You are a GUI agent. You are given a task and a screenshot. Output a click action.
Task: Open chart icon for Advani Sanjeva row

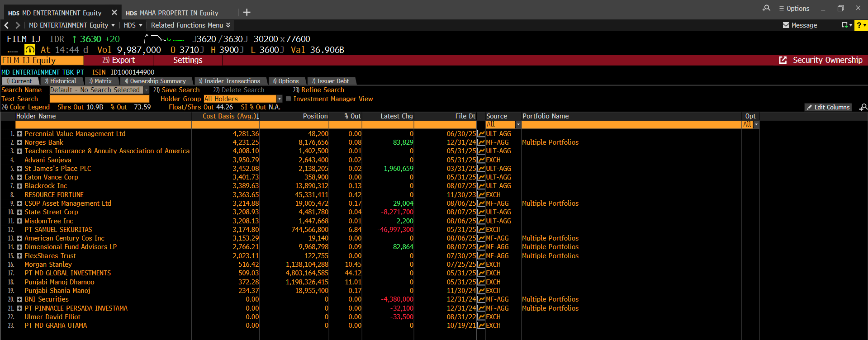pos(481,160)
